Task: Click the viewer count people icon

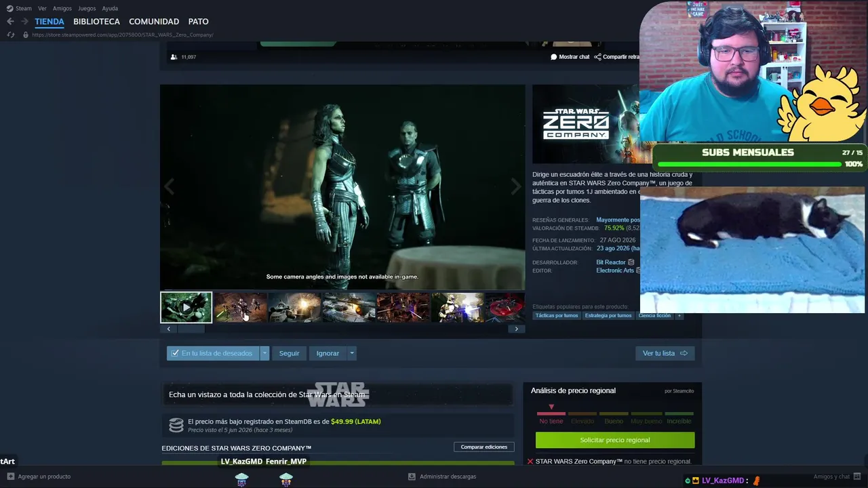Action: 174,57
